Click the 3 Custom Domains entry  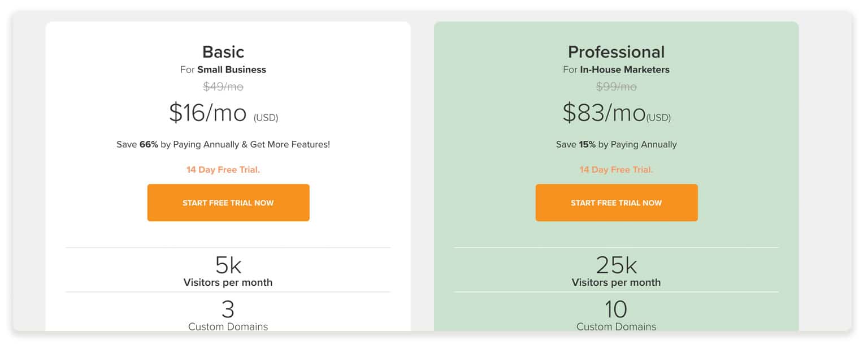pyautogui.click(x=228, y=315)
